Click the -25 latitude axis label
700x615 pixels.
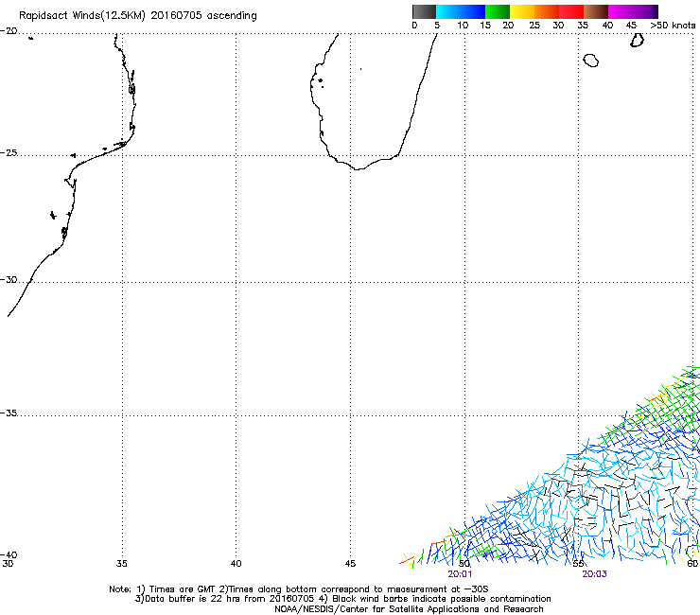9,152
